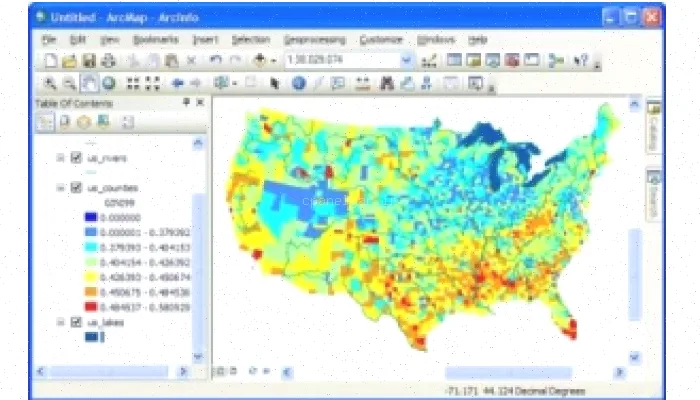Click the TOC horizontal scroll right arrow
The image size is (700, 400).
pyautogui.click(x=183, y=371)
